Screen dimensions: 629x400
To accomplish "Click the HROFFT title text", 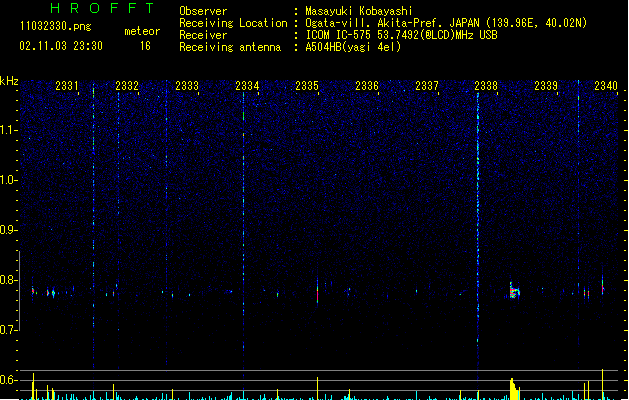I will [x=103, y=8].
